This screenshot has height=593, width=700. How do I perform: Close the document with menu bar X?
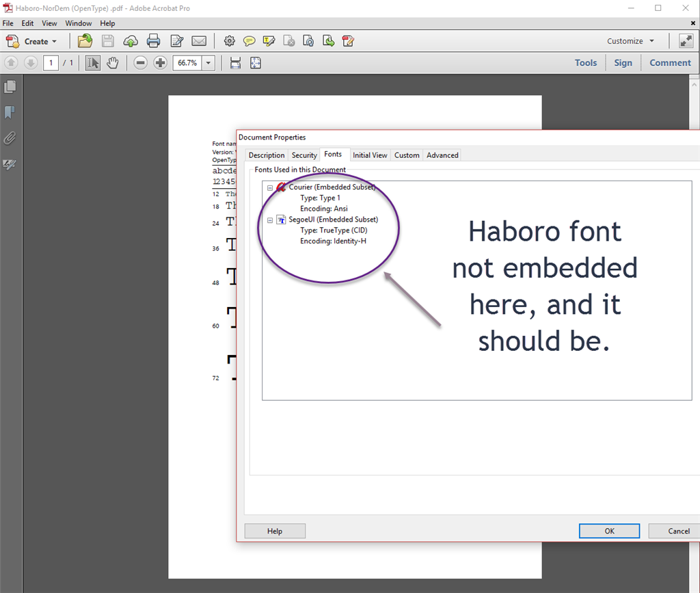pyautogui.click(x=693, y=23)
